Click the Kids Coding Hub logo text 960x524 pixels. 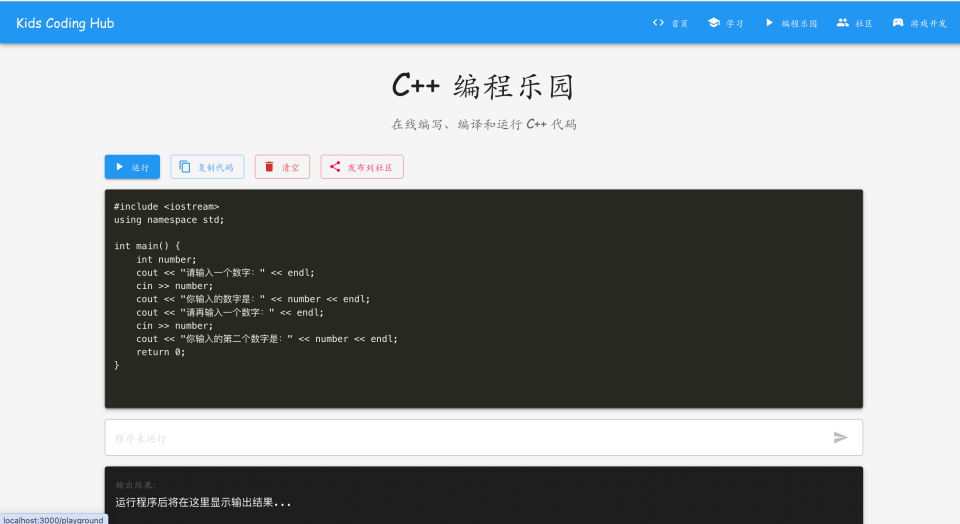pyautogui.click(x=65, y=23)
